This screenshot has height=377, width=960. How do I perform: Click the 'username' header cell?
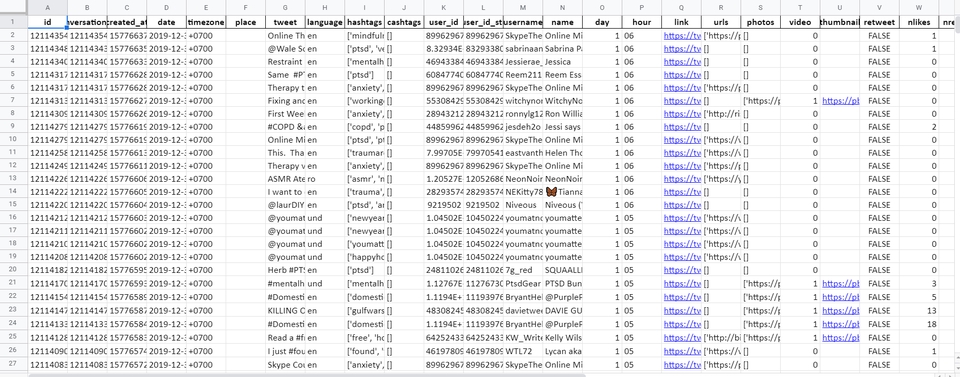point(523,23)
